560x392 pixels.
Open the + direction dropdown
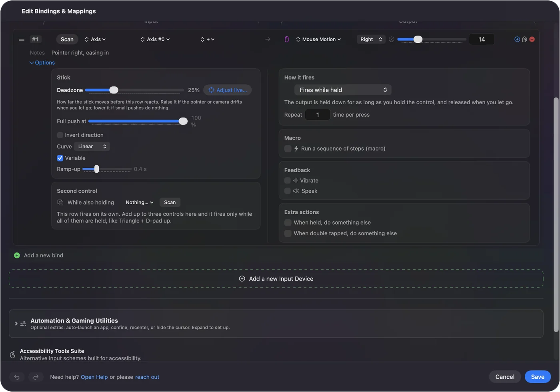208,39
